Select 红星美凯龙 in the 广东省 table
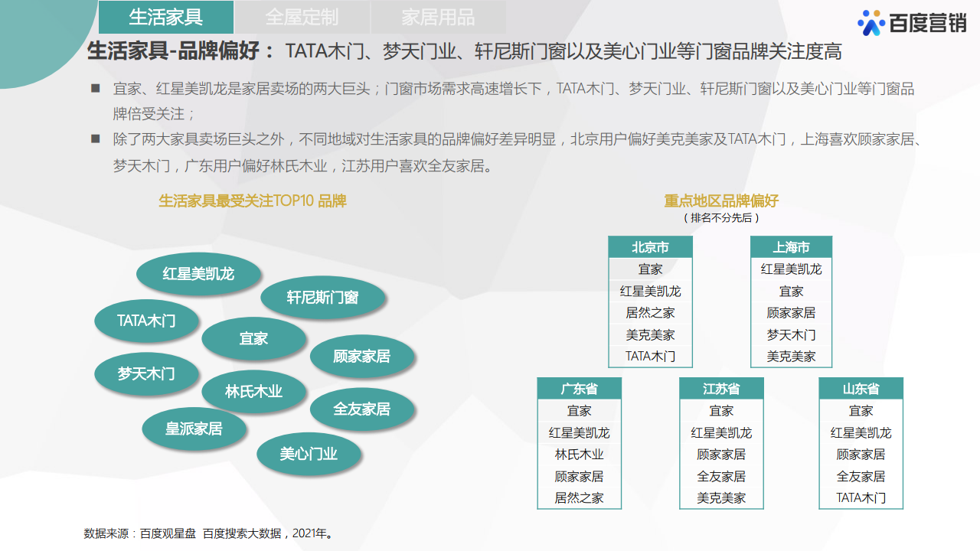This screenshot has height=551, width=980. tap(579, 432)
